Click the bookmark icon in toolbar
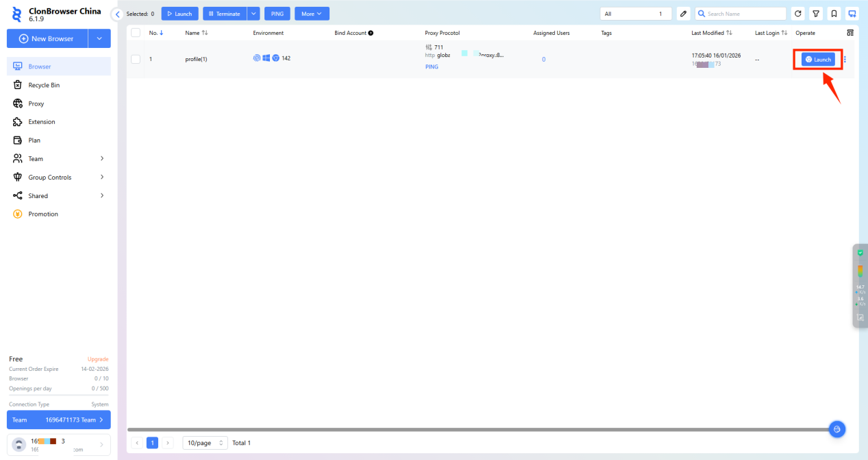 click(834, 14)
